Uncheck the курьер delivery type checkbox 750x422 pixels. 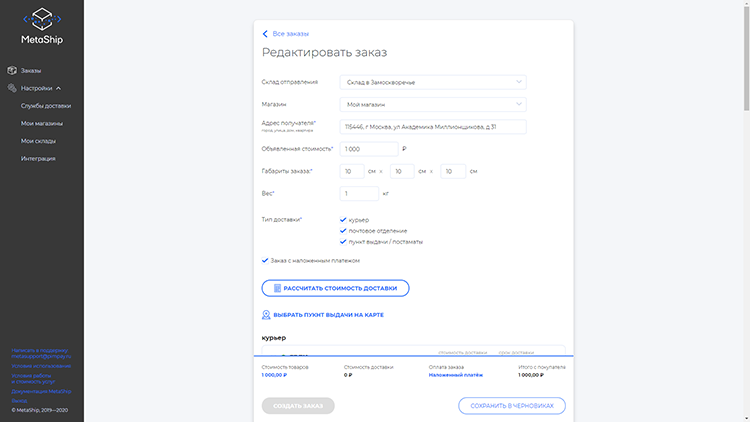tap(343, 219)
